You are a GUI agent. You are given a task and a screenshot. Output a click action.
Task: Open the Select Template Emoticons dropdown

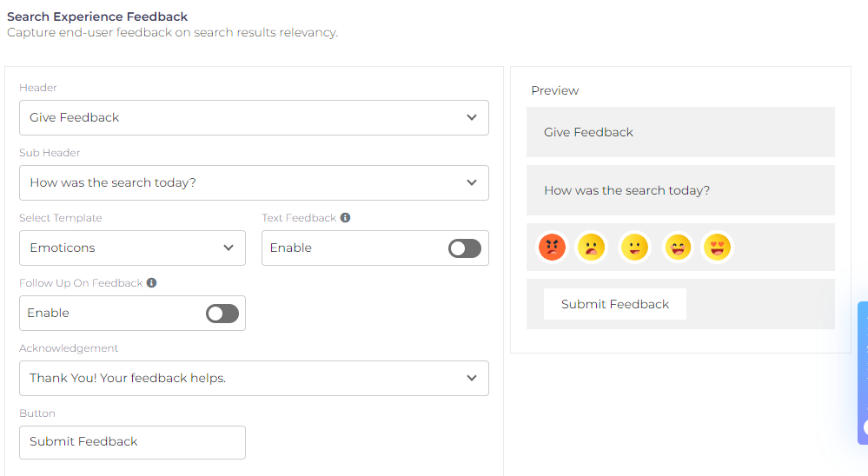132,248
